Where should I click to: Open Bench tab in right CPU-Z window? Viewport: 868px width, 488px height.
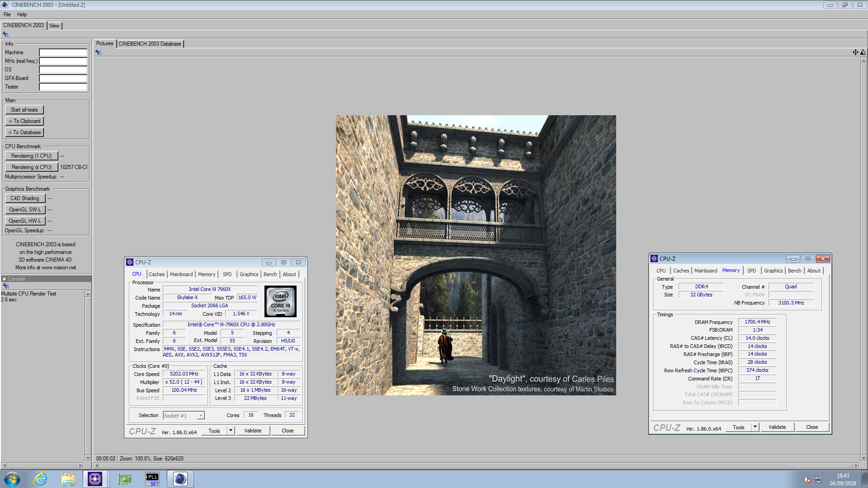794,271
